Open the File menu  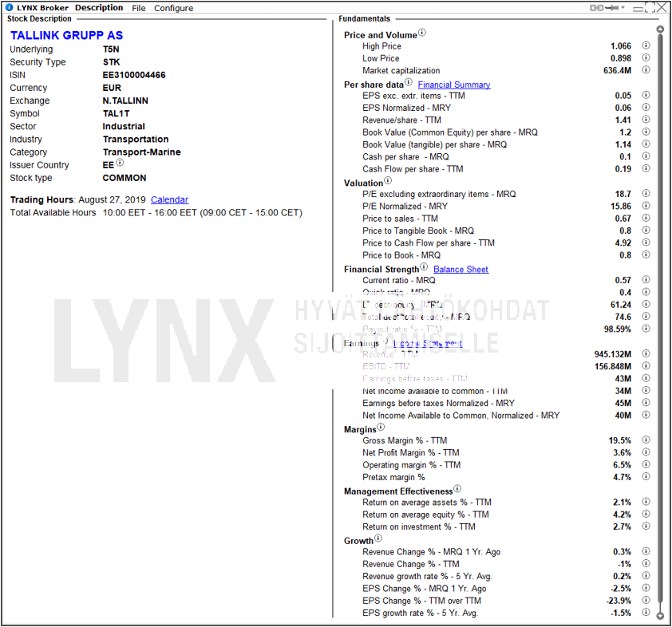[x=138, y=8]
